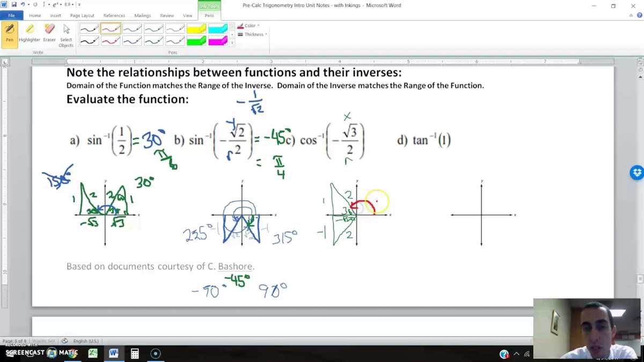This screenshot has height=362, width=644.
Task: Pick the top-row black pen style
Action: click(x=89, y=28)
